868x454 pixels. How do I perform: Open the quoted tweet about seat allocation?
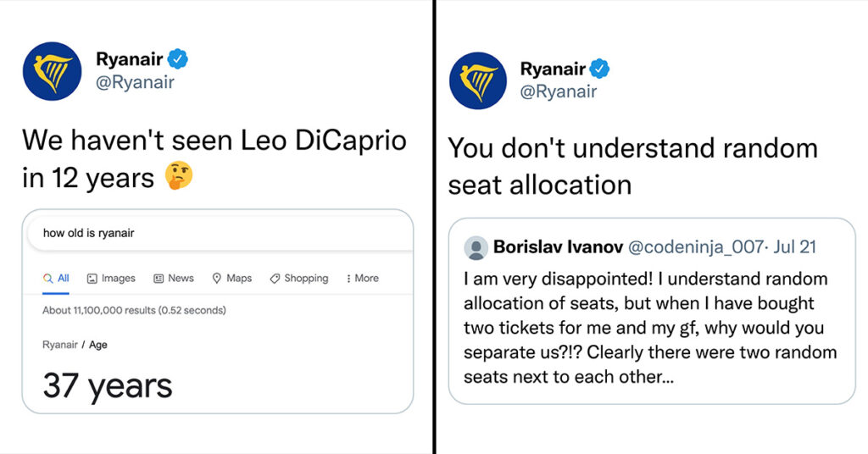(x=652, y=312)
